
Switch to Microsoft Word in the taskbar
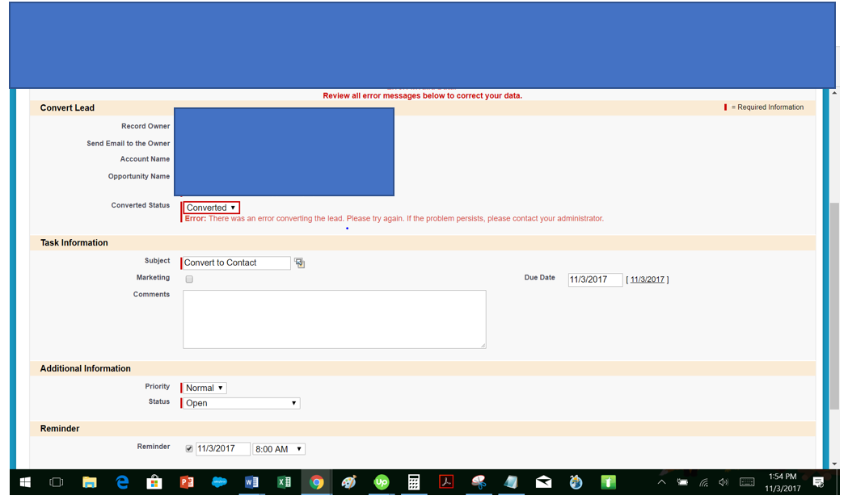click(x=251, y=482)
